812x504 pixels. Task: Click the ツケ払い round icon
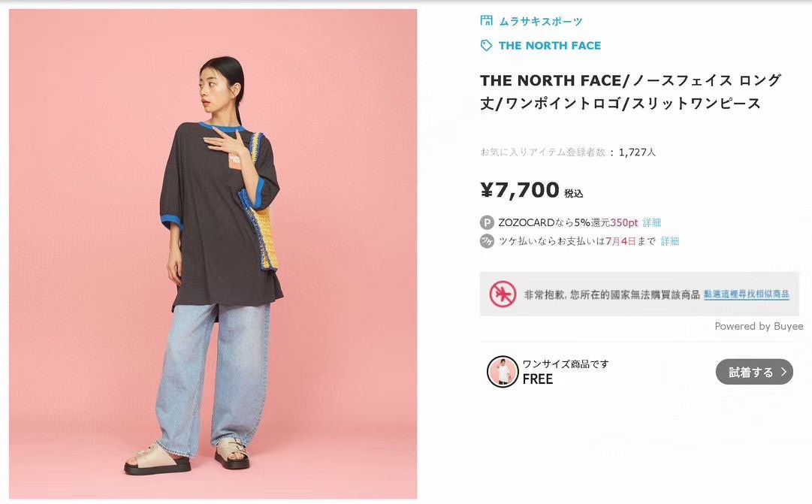click(487, 241)
